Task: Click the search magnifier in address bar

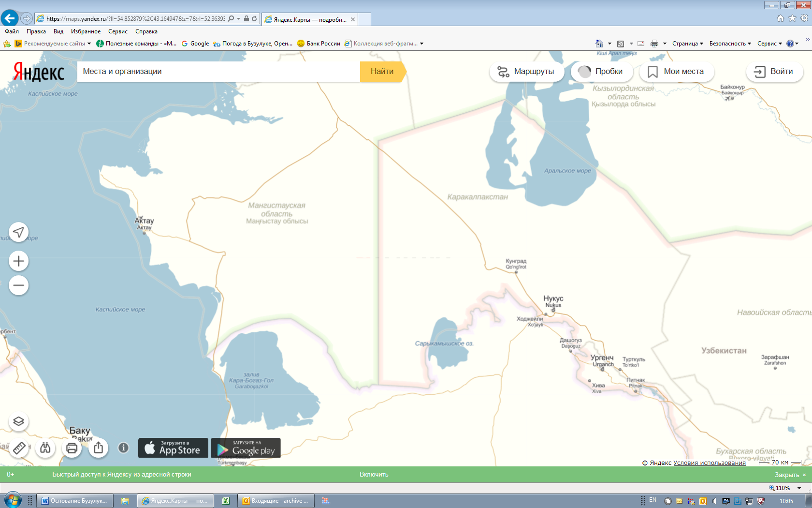Action: click(231, 18)
